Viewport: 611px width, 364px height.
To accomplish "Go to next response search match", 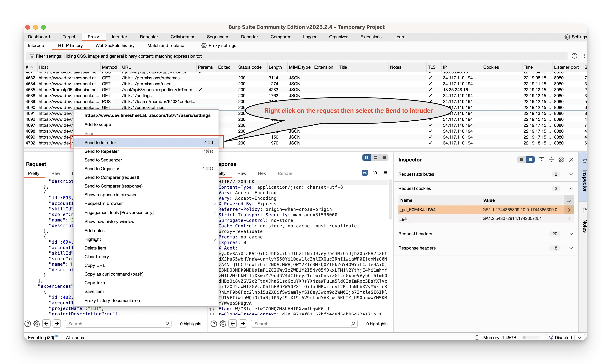I will [x=243, y=324].
